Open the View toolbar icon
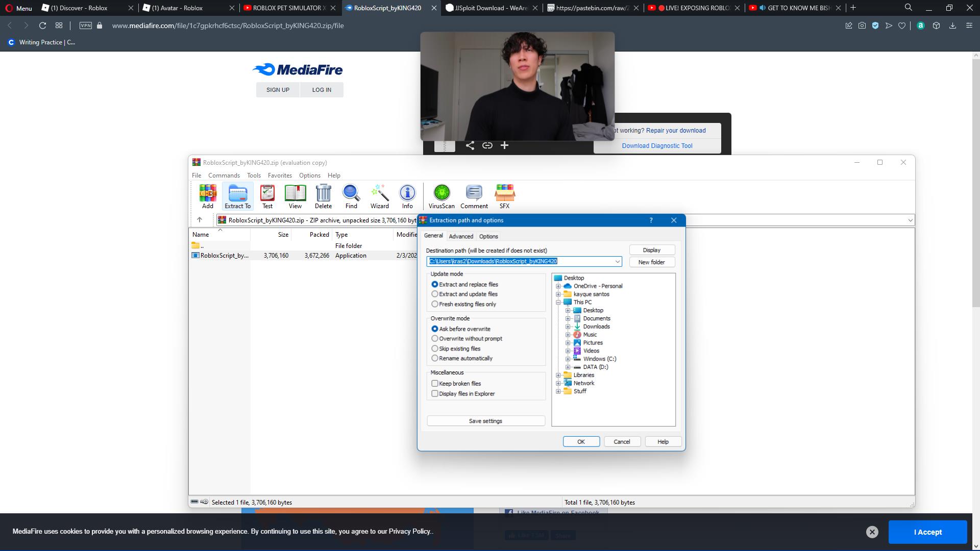 295,196
